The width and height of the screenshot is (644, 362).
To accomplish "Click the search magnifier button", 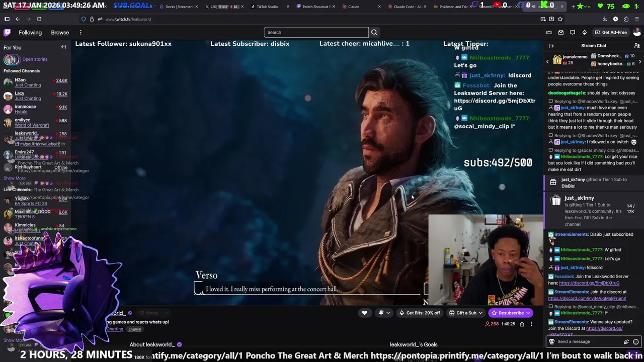I will (374, 33).
